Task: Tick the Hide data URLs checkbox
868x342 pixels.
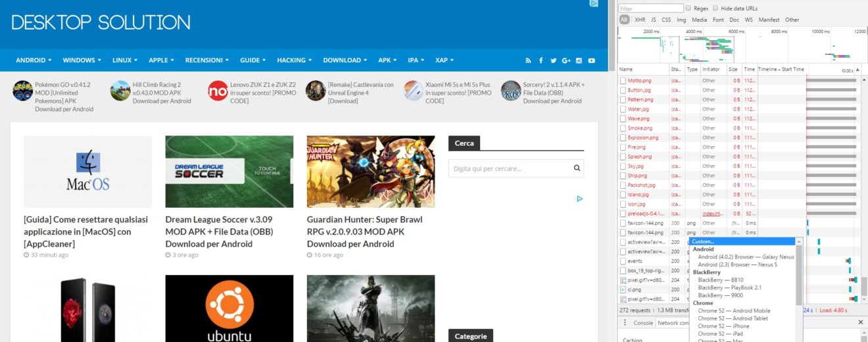Action: pos(715,9)
